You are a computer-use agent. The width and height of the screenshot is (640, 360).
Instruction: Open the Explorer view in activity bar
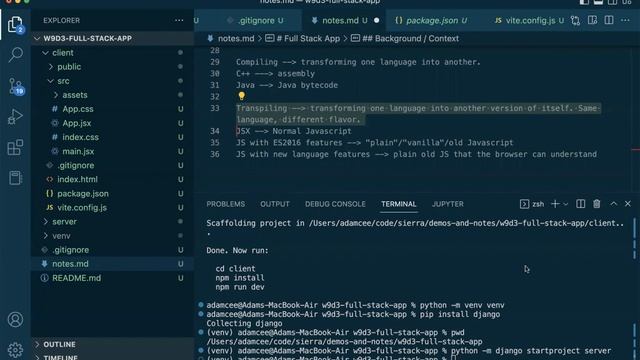click(15, 25)
